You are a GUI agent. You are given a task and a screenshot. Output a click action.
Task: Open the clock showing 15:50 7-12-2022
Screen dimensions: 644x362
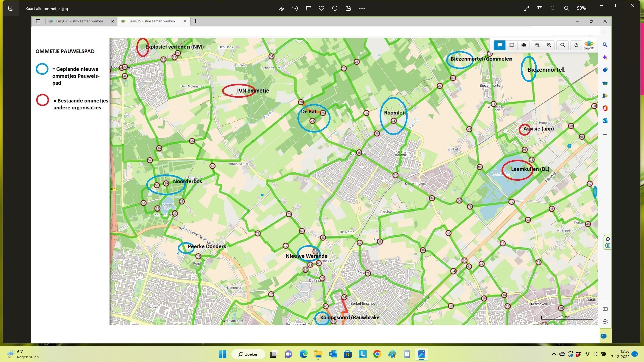pos(620,354)
